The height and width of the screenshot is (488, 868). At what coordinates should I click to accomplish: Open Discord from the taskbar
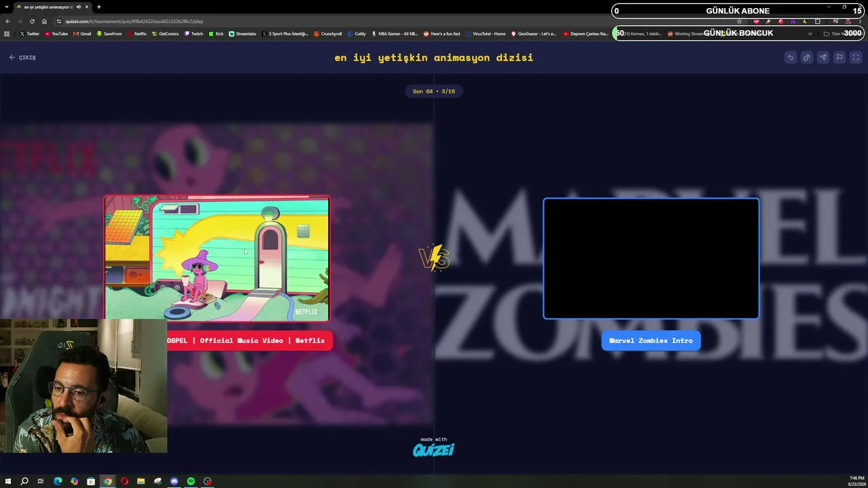pos(174,481)
